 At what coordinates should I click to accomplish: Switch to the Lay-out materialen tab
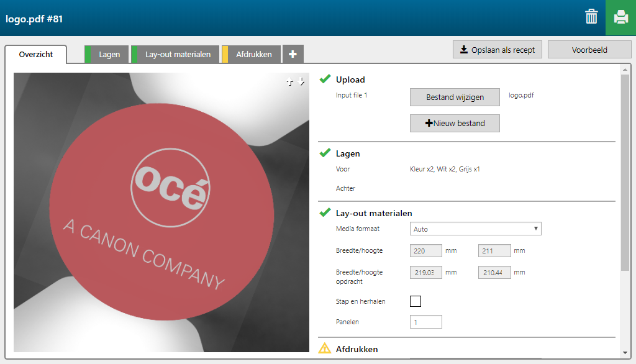175,55
